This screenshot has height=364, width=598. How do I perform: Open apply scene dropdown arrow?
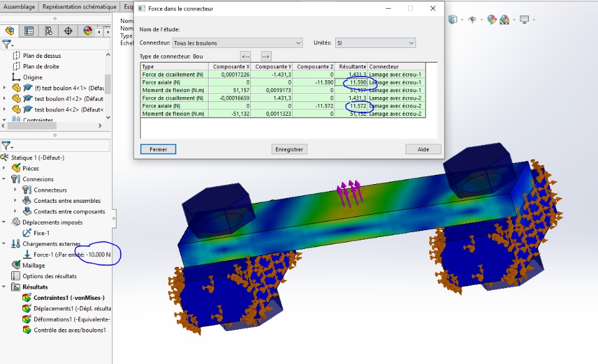(x=514, y=20)
